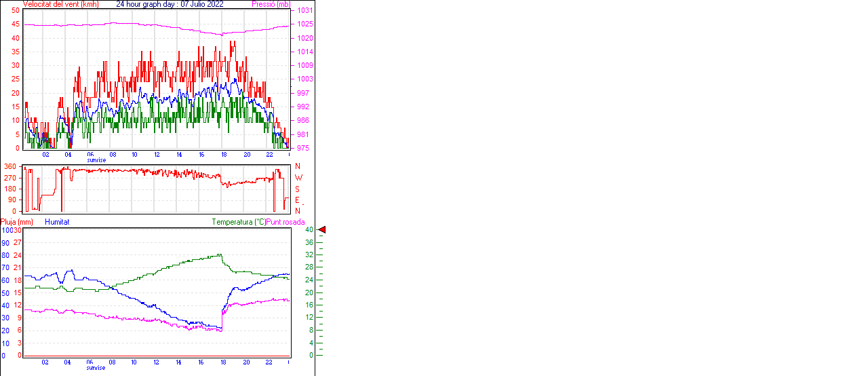Screen dimensions: 868x376
Task: Click the 'Velocitat del vent (kmh)' label
Action: 60,4
